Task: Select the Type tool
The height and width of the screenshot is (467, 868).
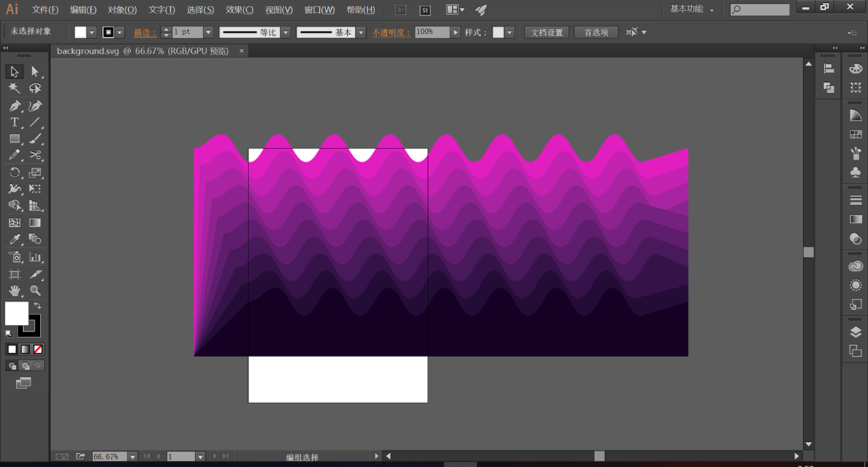Action: 14,123
